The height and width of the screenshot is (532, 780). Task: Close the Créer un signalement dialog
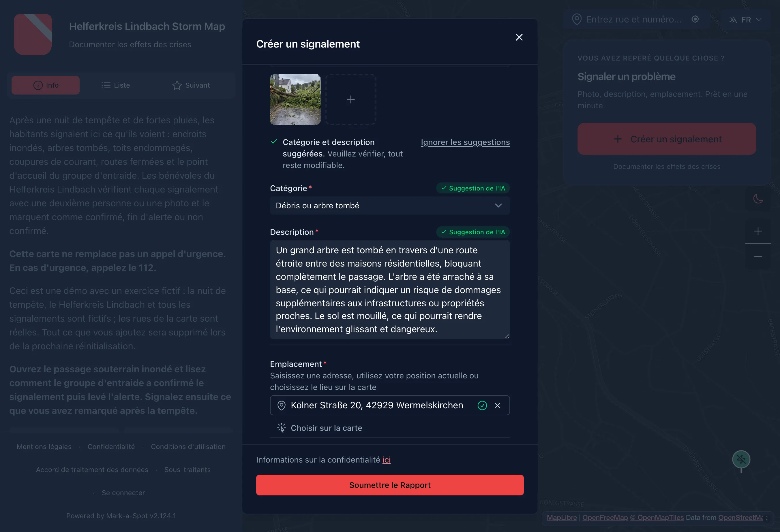[519, 37]
